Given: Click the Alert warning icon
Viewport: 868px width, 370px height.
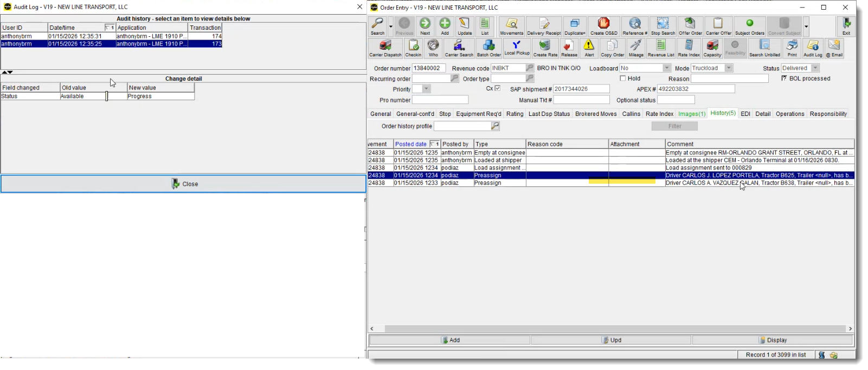Looking at the screenshot, I should pyautogui.click(x=589, y=48).
